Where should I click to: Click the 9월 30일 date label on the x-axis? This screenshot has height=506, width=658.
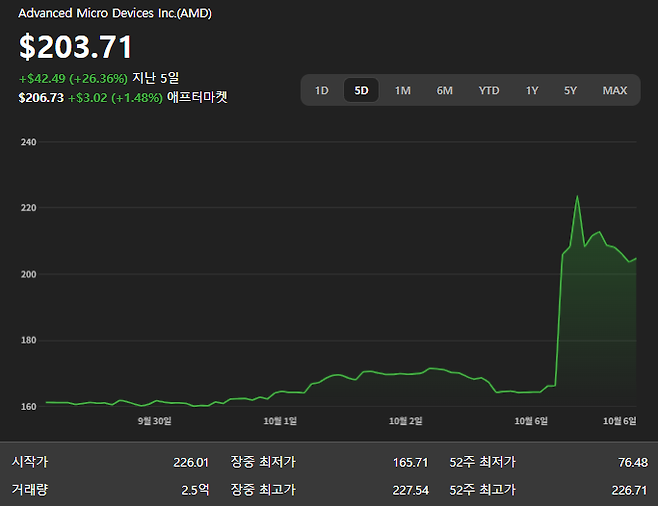pyautogui.click(x=154, y=421)
